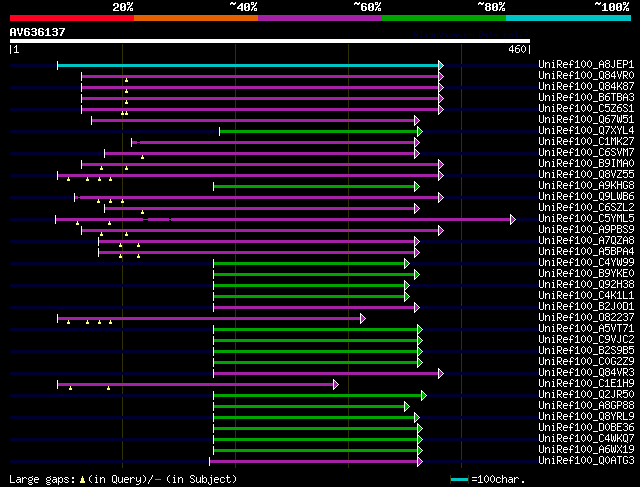Select the UniRef100_Q0ATG3 label
Image resolution: width=640 pixels, height=487 pixels.
click(586, 461)
